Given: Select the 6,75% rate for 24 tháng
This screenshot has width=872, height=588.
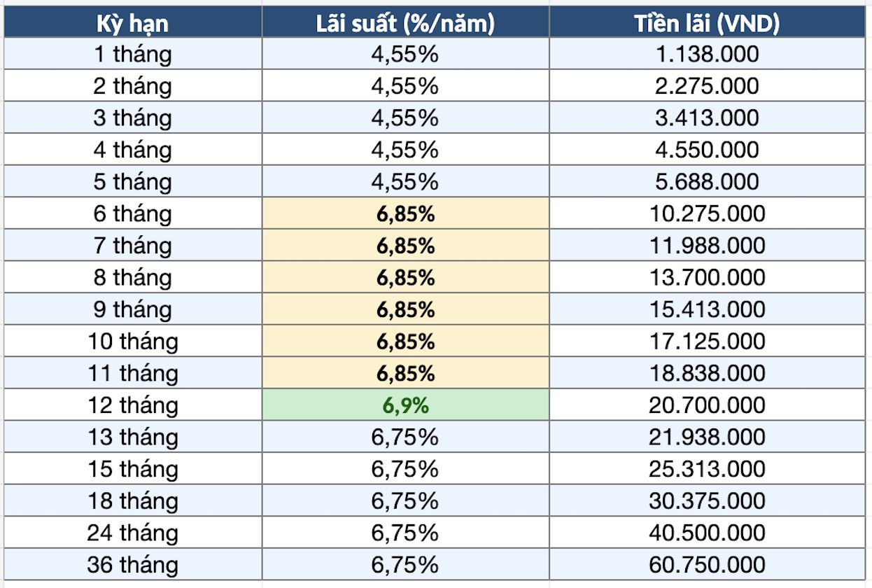Looking at the screenshot, I should (x=406, y=533).
